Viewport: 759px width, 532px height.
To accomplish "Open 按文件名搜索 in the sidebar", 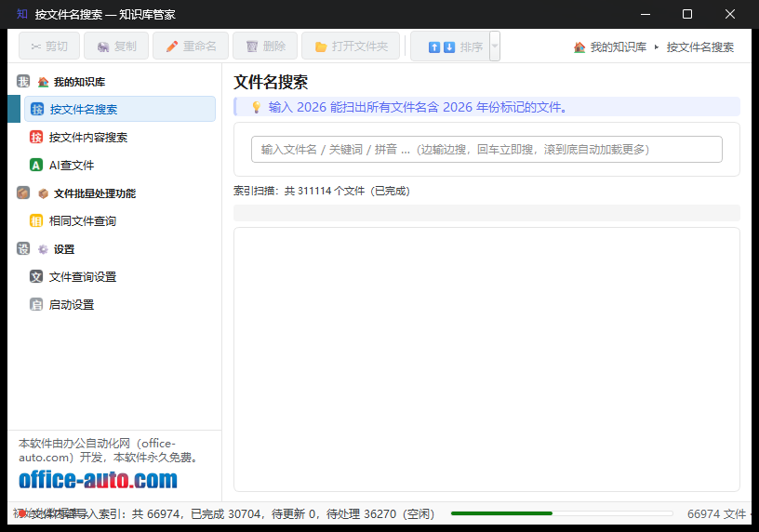I will (120, 109).
